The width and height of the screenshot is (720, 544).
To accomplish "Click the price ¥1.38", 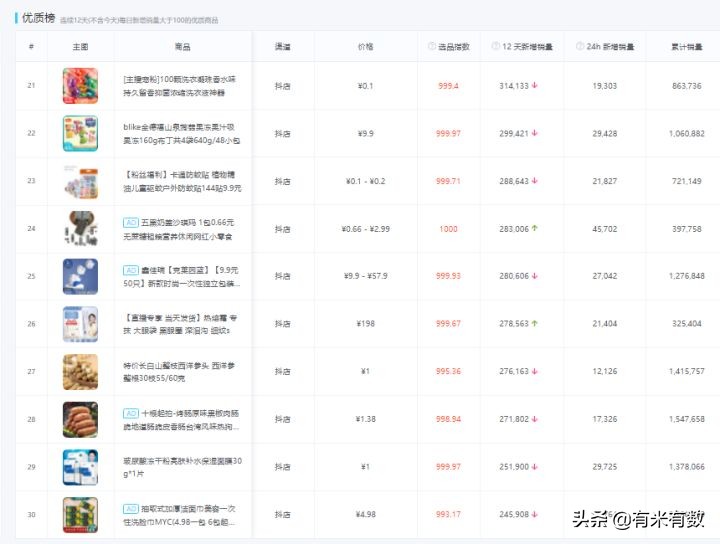I will click(366, 419).
